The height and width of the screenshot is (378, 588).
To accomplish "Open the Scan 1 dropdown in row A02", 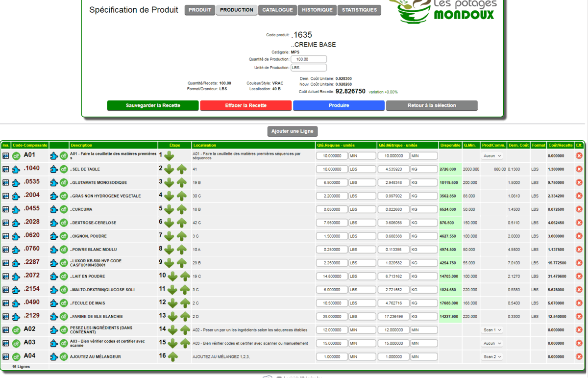I will 492,330.
